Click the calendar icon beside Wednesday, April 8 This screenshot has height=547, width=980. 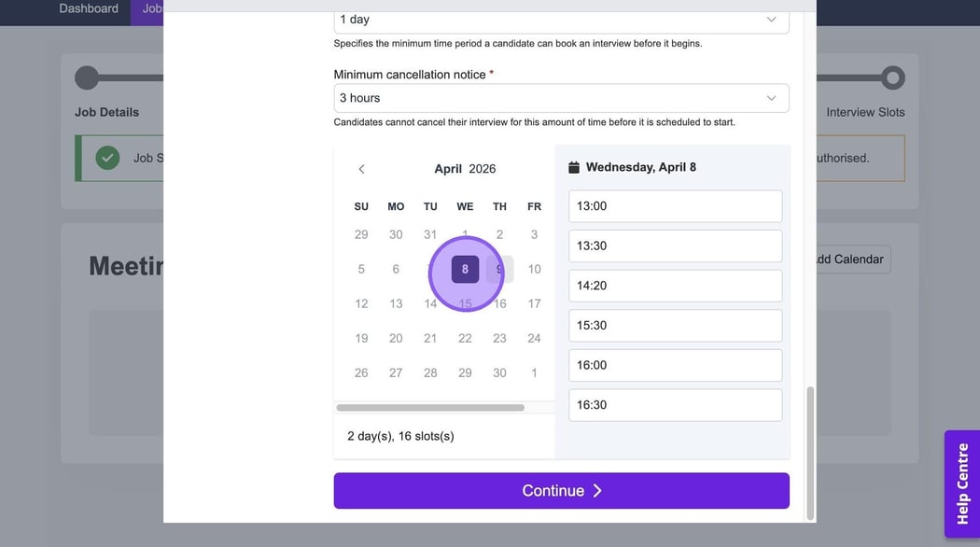coord(574,167)
